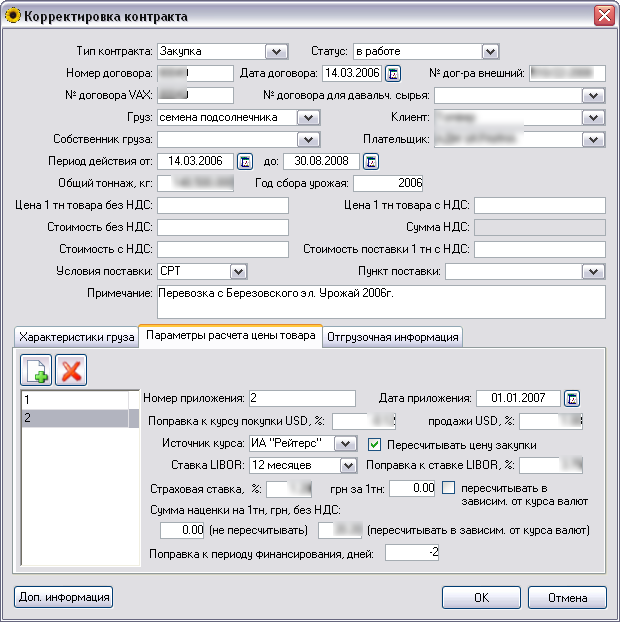Click the Дата приложения field
The width and height of the screenshot is (620, 622).
coord(518,398)
